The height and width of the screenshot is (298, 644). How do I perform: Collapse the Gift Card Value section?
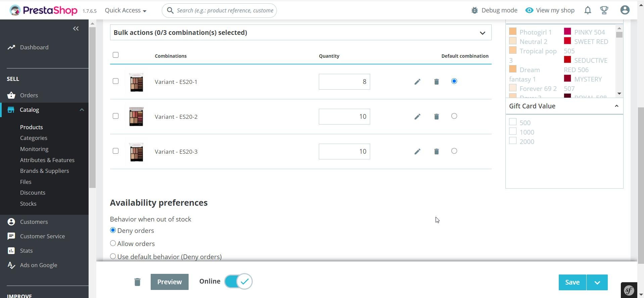(616, 106)
